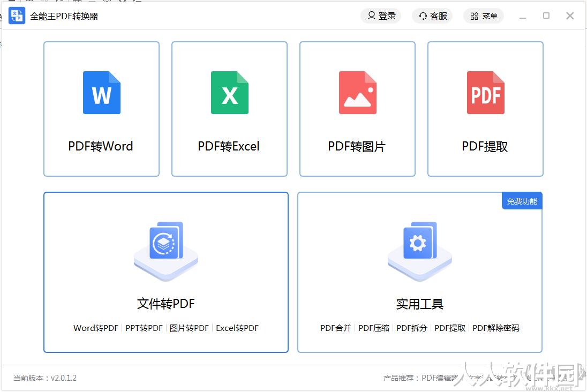Close the PDF converter window
Viewport: 587px width, 392px height.
click(x=570, y=16)
